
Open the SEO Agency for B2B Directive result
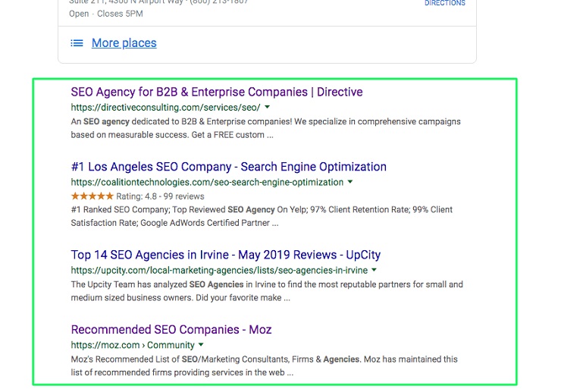[217, 92]
